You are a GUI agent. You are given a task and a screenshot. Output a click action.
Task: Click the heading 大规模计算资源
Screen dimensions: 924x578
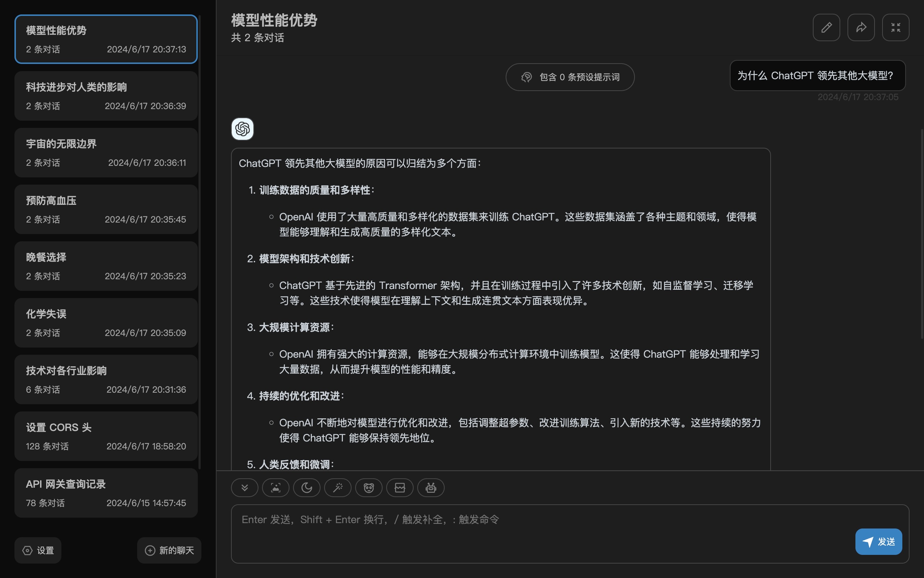click(x=295, y=327)
